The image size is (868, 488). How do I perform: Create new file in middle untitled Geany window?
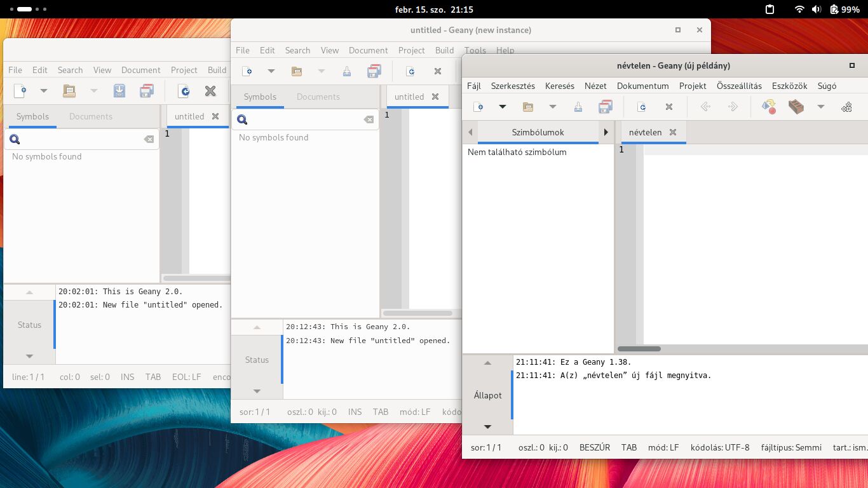coord(247,71)
